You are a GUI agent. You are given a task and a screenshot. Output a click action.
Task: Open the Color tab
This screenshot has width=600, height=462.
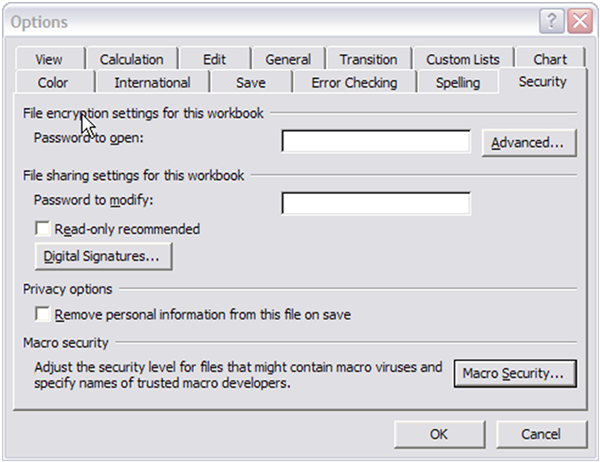pyautogui.click(x=53, y=83)
